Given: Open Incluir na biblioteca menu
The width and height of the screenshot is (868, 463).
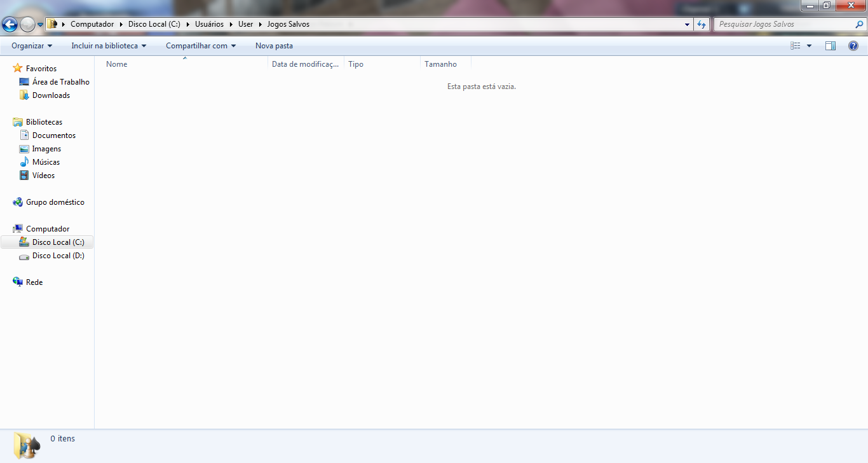Looking at the screenshot, I should [109, 46].
